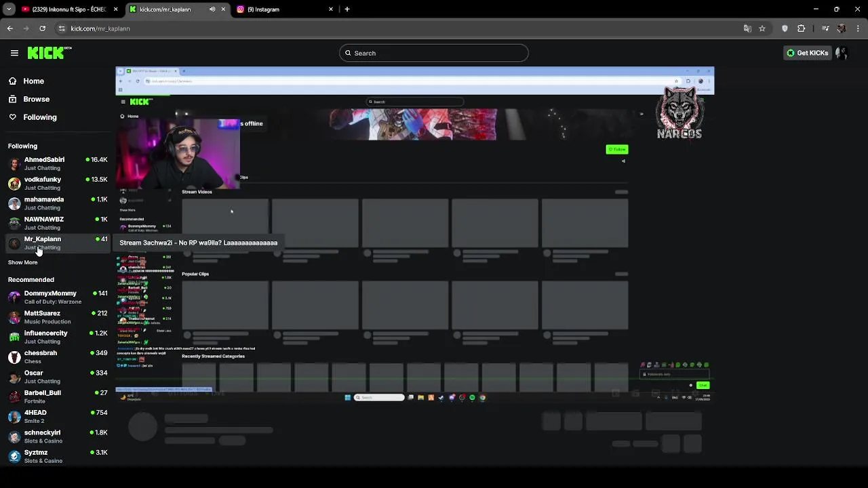View site information for kick.com

click(x=62, y=28)
